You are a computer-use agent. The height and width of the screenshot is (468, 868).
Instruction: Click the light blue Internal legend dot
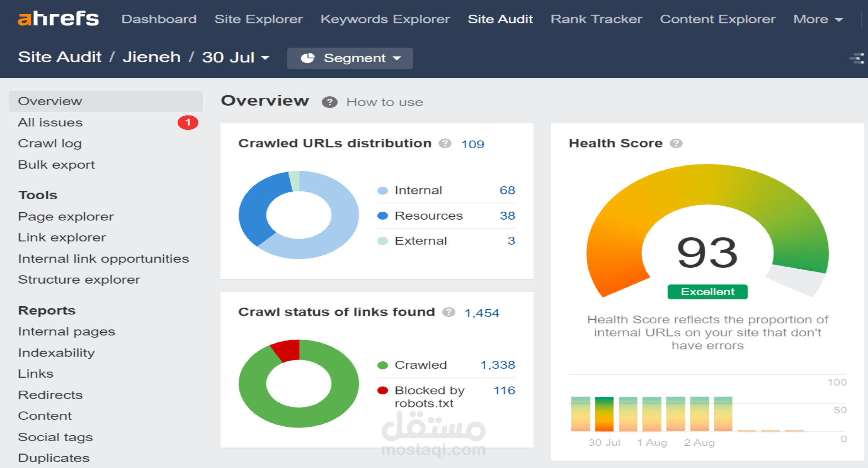[383, 191]
